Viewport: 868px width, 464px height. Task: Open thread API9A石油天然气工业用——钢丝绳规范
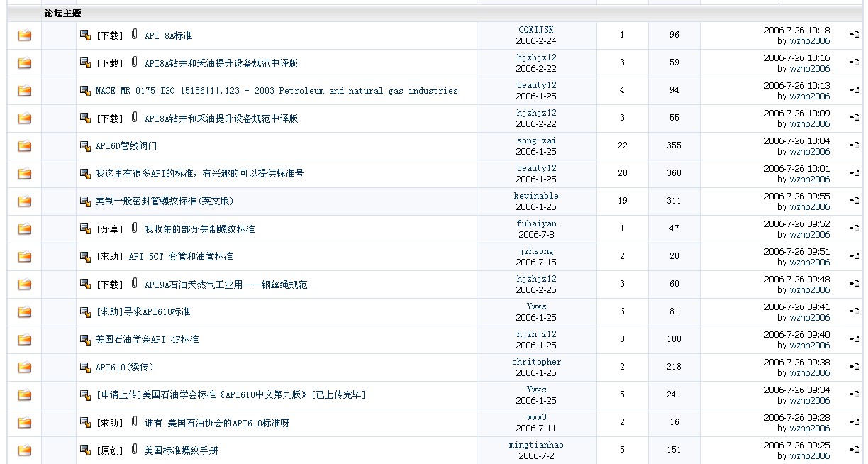point(226,285)
